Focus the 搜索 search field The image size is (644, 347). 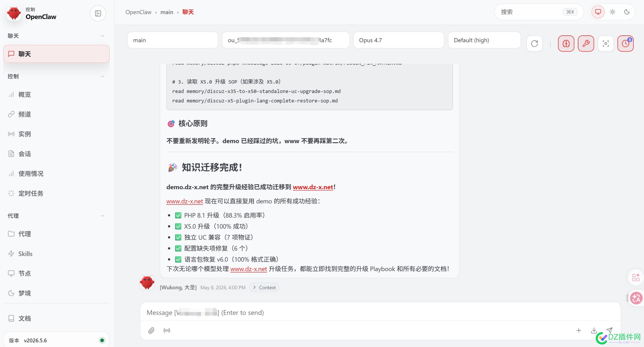(x=539, y=12)
